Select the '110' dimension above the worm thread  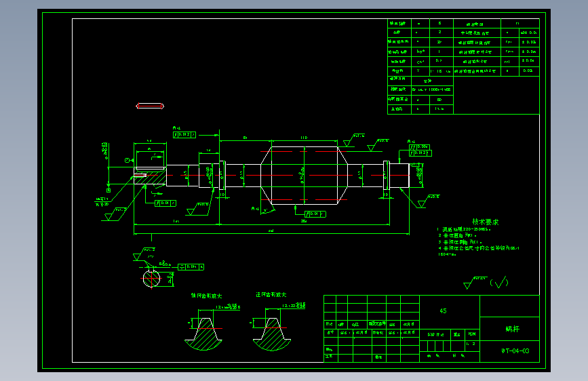304,138
